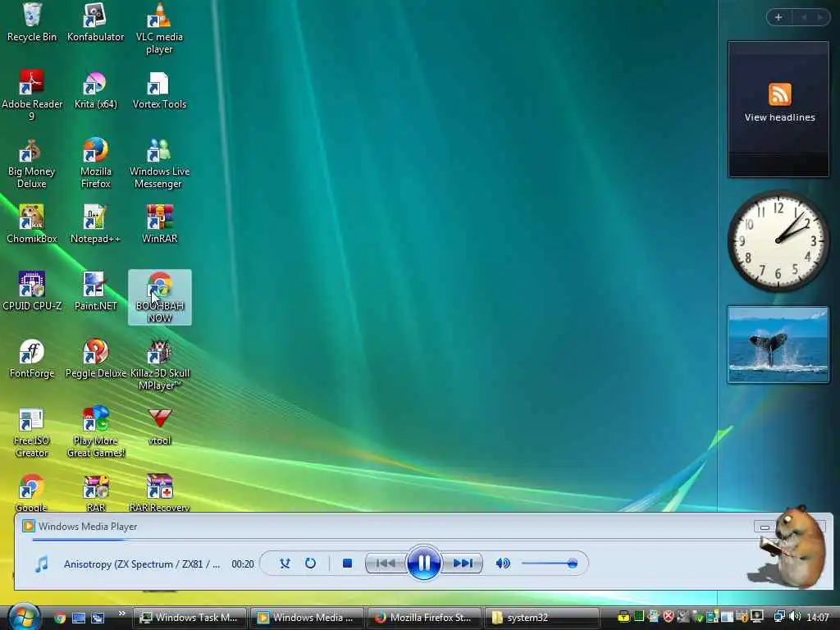
Task: Skip to the next track
Action: 462,563
